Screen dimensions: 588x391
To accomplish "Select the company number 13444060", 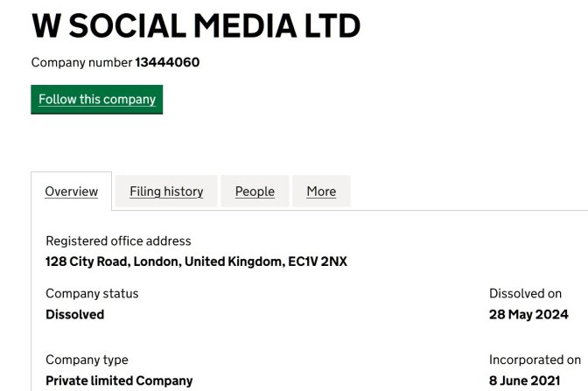I will click(x=167, y=62).
